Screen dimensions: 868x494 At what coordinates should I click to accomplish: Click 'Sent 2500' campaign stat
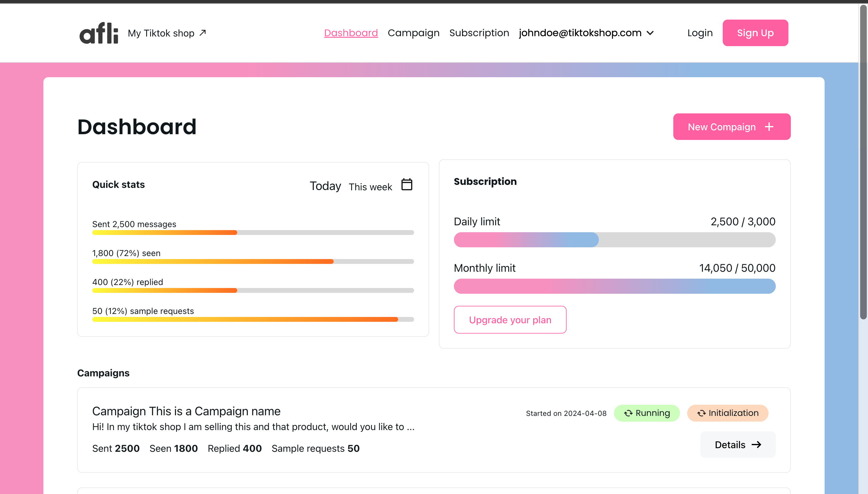coord(116,448)
